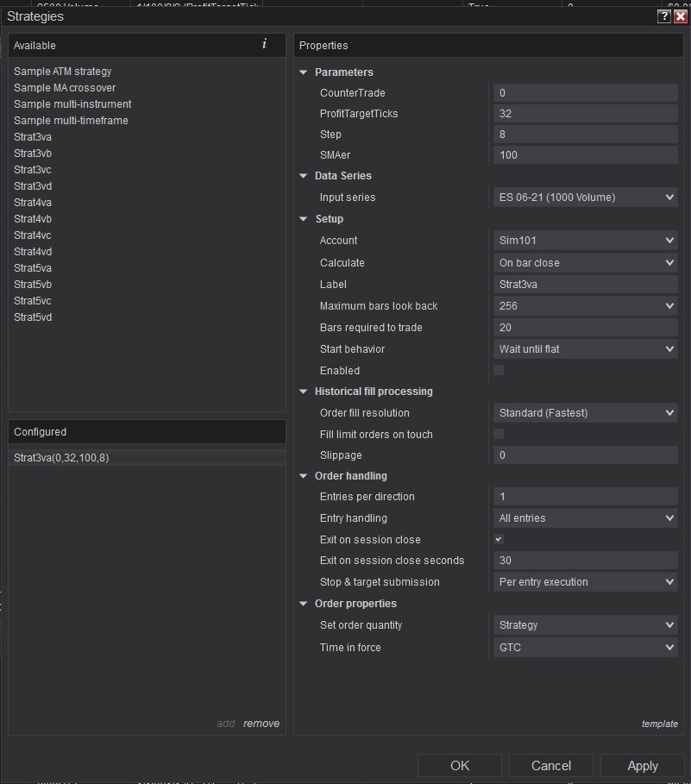Toggle Fill limit orders on touch
The width and height of the screenshot is (691, 784).
(x=499, y=434)
